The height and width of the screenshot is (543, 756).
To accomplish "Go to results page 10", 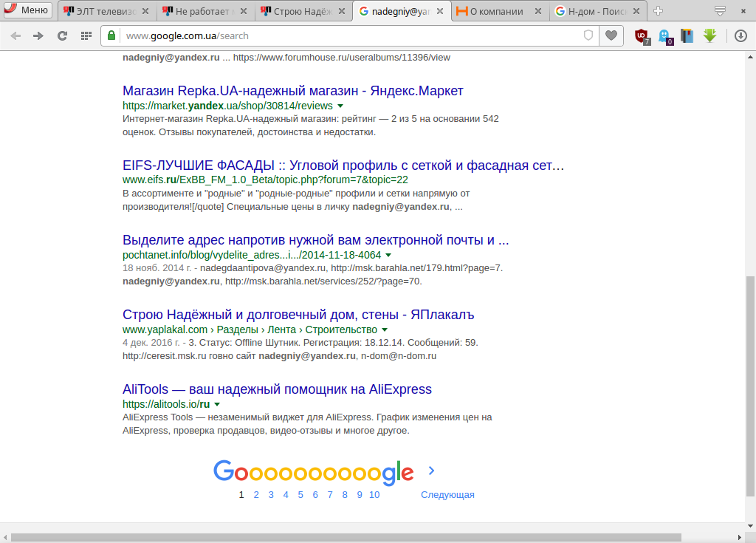I will [x=374, y=495].
